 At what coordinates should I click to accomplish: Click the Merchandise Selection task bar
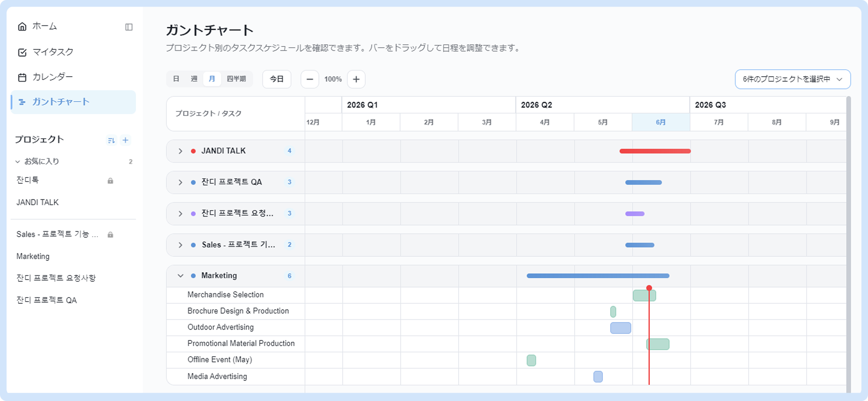click(644, 295)
